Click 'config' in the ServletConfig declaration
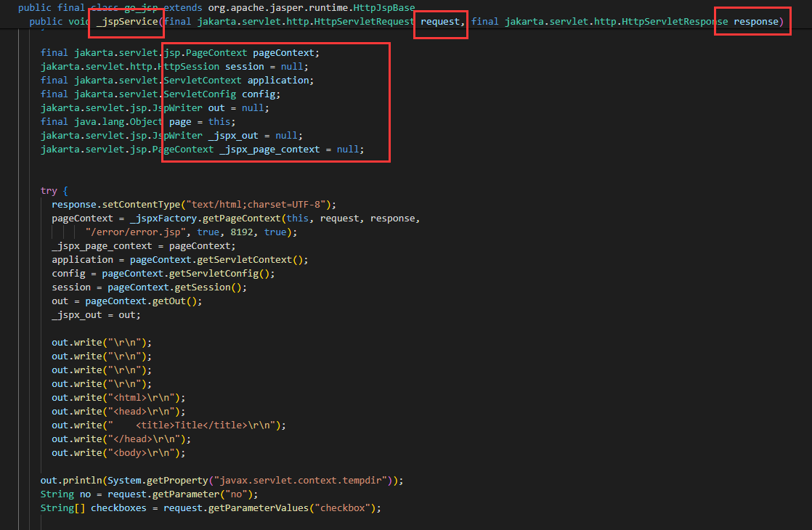The image size is (812, 530). pos(259,94)
